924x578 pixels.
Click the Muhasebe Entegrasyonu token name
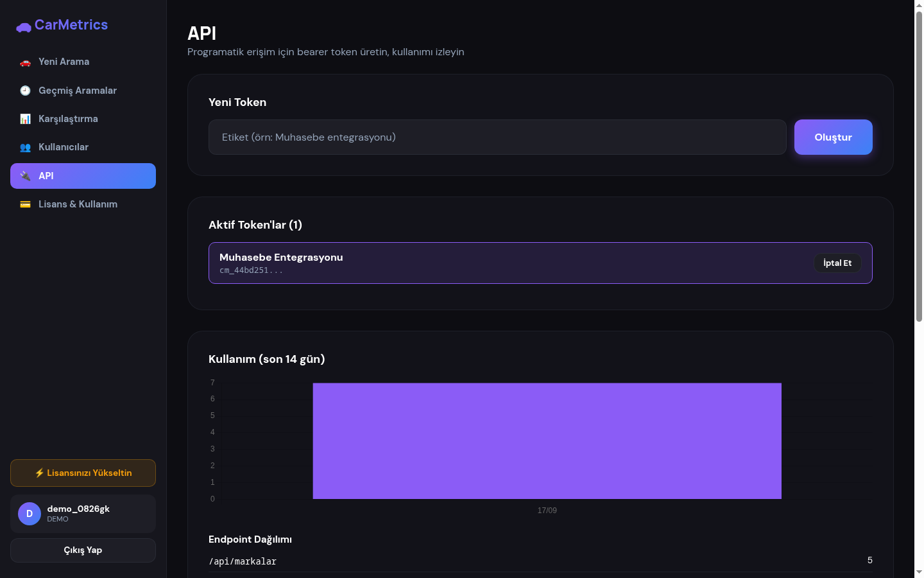[281, 257]
